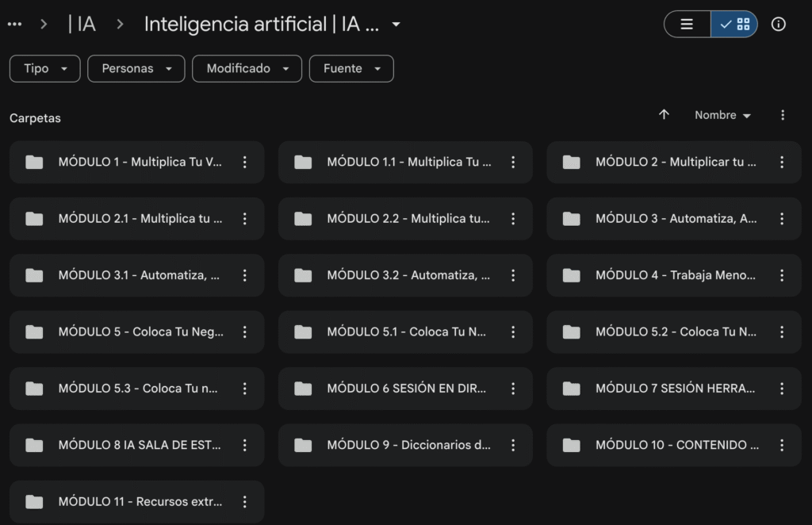Open the Fuente filter dropdown
The width and height of the screenshot is (812, 525).
(x=351, y=69)
